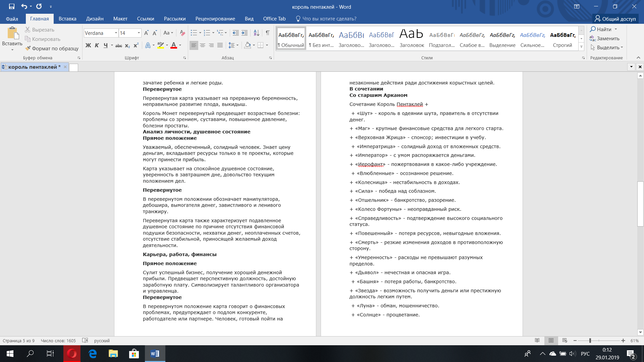Open the Файл menu
The image size is (644, 362).
click(12, 19)
